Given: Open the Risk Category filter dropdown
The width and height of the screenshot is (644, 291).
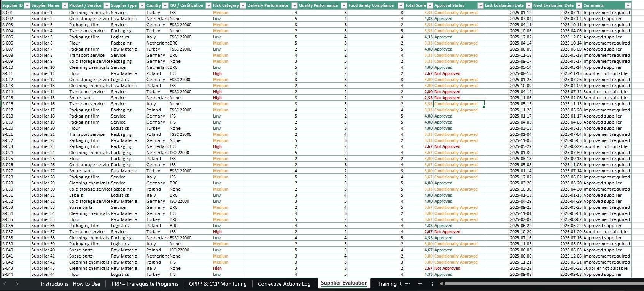Looking at the screenshot, I should click(x=243, y=5).
